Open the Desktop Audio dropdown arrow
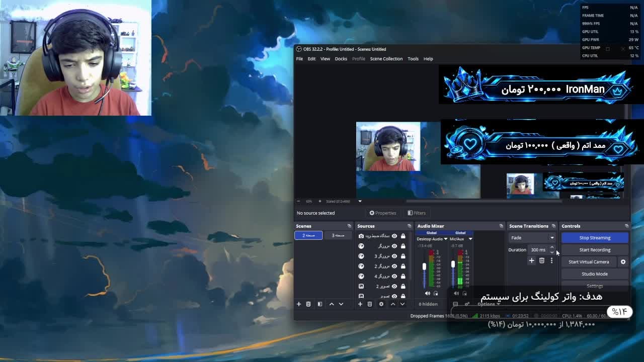Image resolution: width=644 pixels, height=362 pixels. (x=445, y=239)
